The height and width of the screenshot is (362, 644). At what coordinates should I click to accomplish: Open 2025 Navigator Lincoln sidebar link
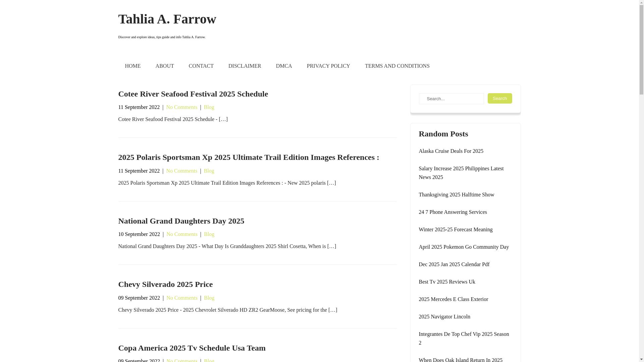click(x=444, y=317)
